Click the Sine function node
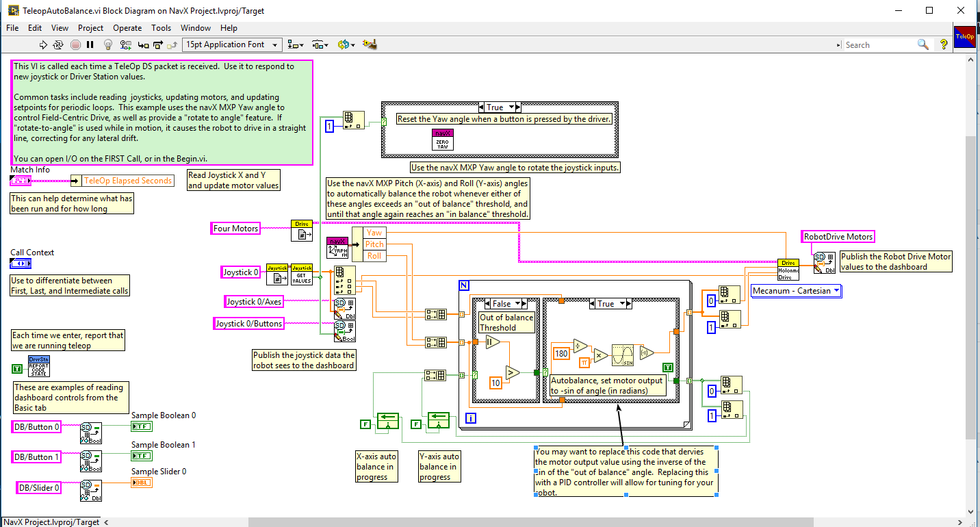The image size is (980, 527). (x=623, y=355)
